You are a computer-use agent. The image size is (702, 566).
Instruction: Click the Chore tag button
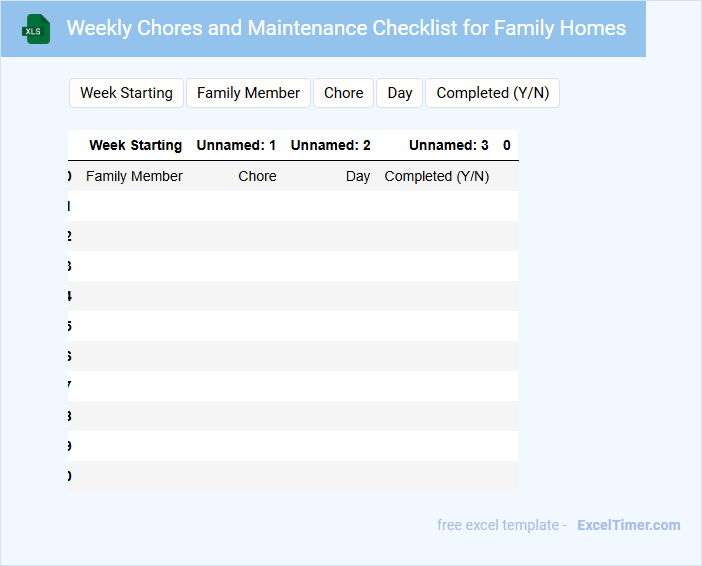click(x=343, y=93)
